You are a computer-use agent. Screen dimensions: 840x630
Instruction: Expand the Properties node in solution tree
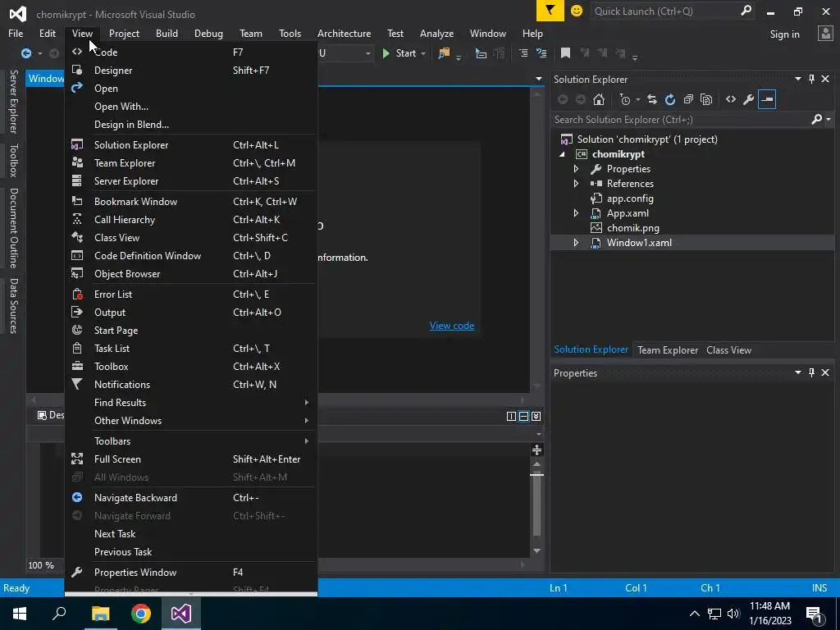tap(576, 169)
